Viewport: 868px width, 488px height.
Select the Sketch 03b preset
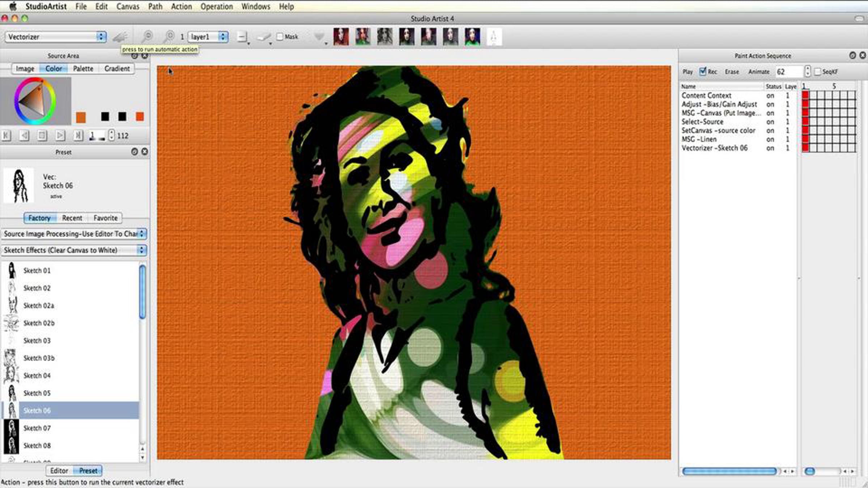coord(39,358)
